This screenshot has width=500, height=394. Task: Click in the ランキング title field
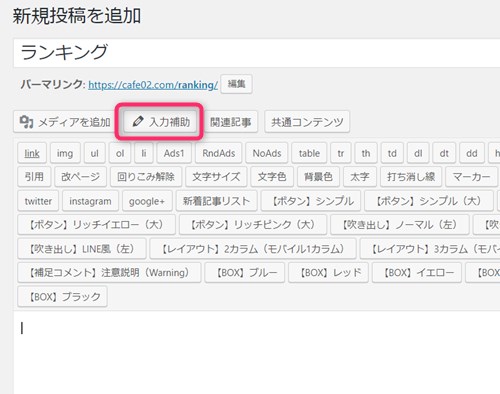[257, 53]
